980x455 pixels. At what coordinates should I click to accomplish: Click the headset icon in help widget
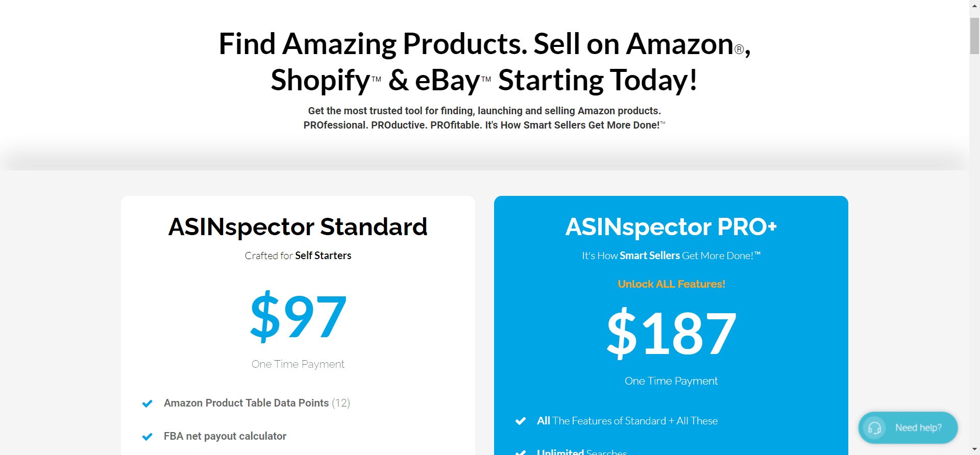[875, 427]
